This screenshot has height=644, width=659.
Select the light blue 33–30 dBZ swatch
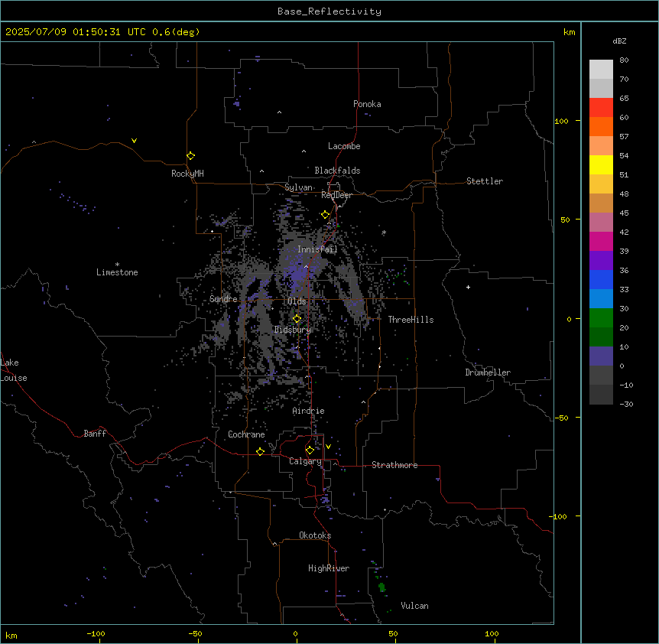point(601,299)
